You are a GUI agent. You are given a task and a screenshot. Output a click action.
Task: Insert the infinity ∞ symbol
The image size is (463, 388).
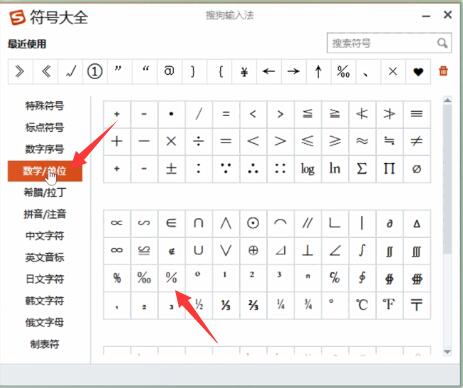click(117, 250)
